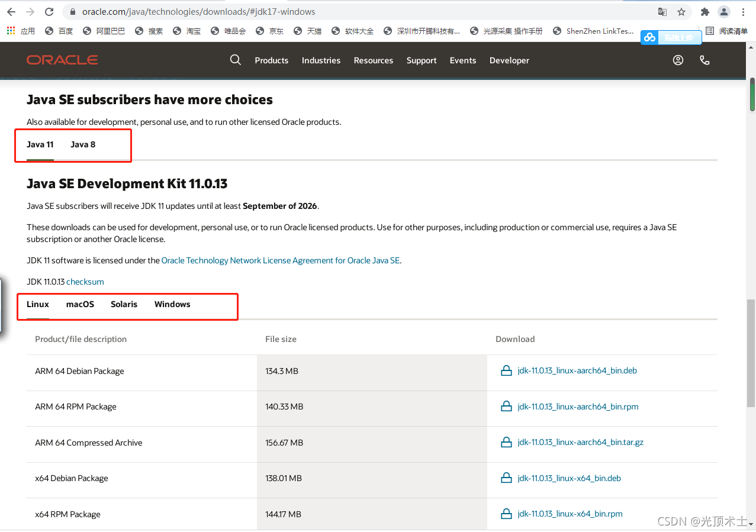The width and height of the screenshot is (756, 532).
Task: Open the Oracle site search icon
Action: (x=236, y=60)
